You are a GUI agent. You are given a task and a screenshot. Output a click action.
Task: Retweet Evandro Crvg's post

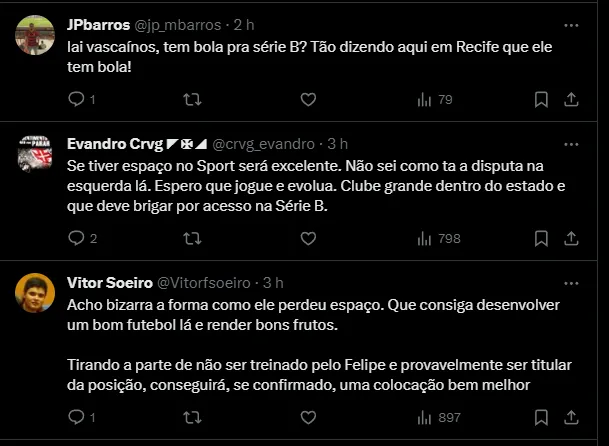click(x=193, y=238)
